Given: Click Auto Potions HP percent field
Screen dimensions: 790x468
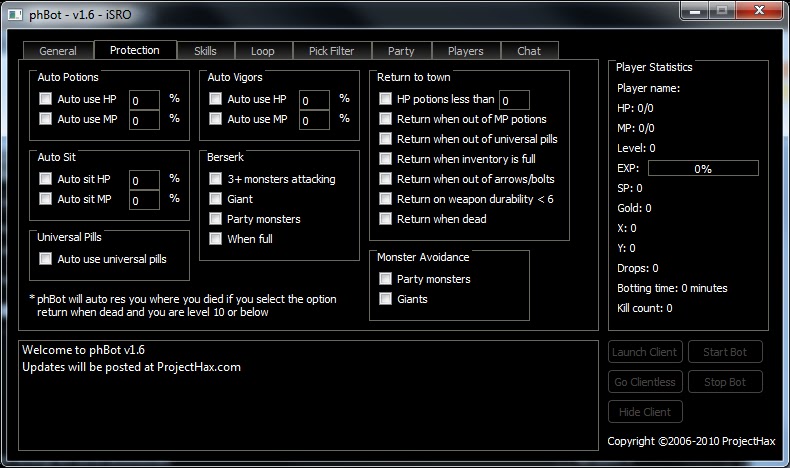Looking at the screenshot, I should (144, 100).
